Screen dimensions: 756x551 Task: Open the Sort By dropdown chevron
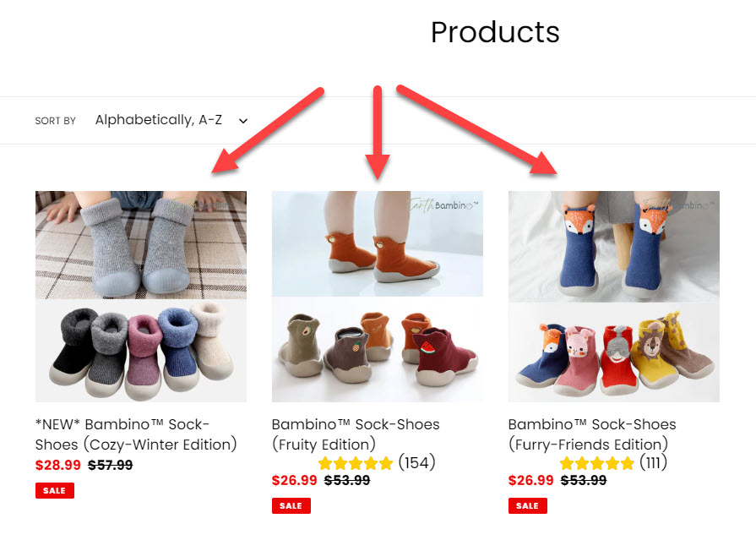(243, 121)
